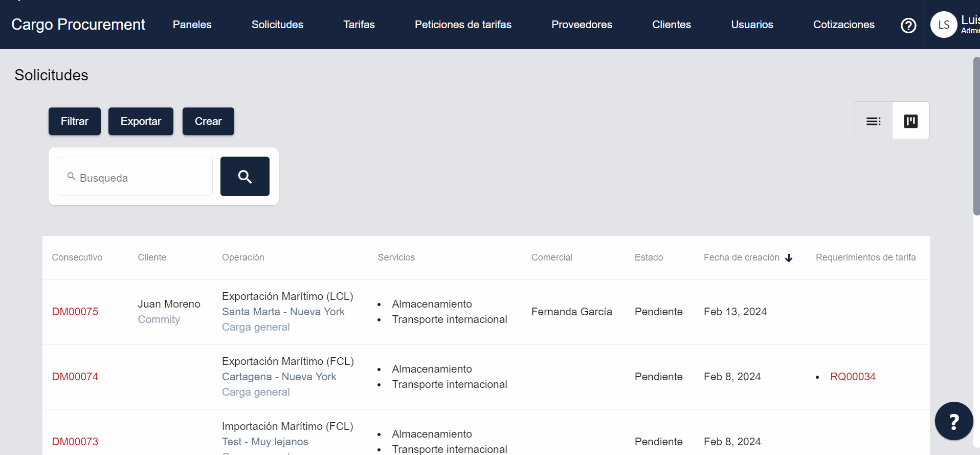Open rate requirement RQ00034
The height and width of the screenshot is (455, 980).
point(853,377)
